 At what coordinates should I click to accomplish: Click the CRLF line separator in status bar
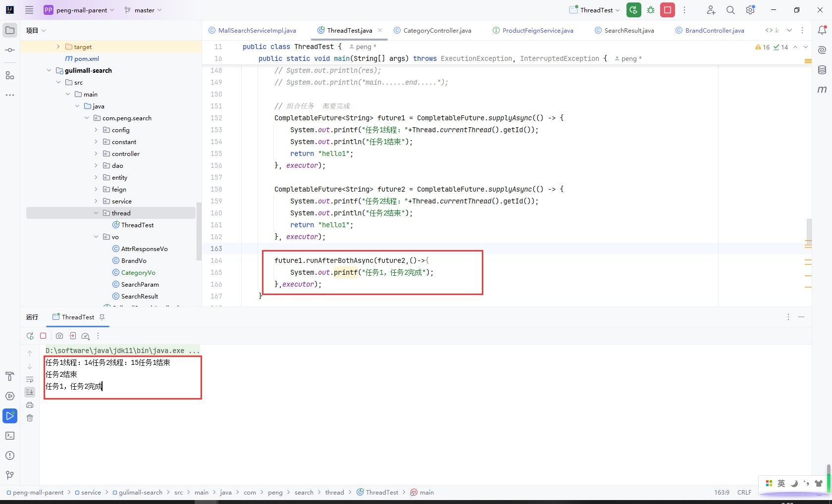tap(744, 492)
